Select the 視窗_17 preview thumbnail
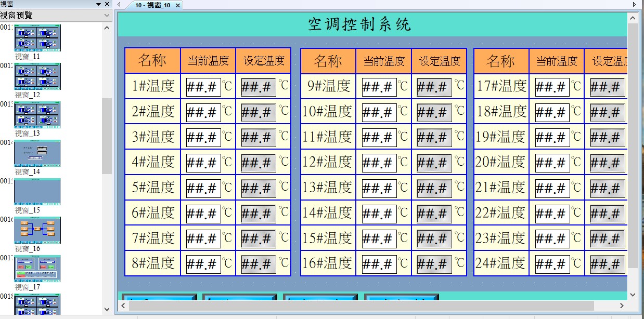 [x=37, y=269]
